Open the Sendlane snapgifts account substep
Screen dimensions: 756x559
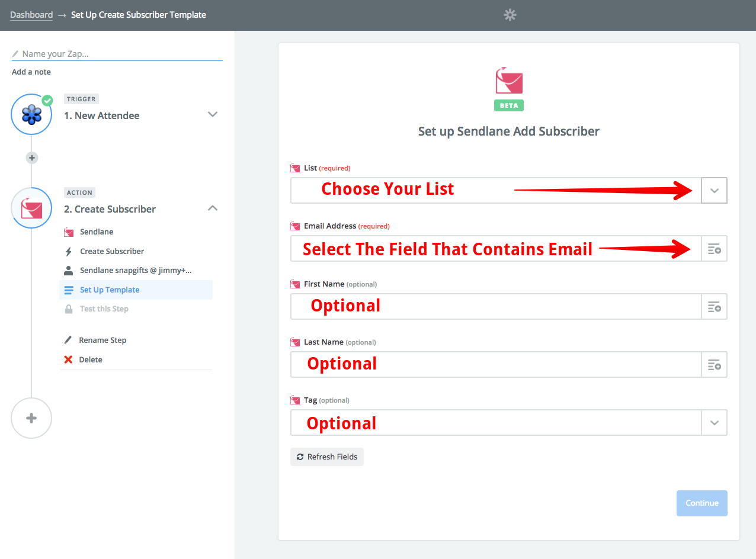(x=136, y=270)
